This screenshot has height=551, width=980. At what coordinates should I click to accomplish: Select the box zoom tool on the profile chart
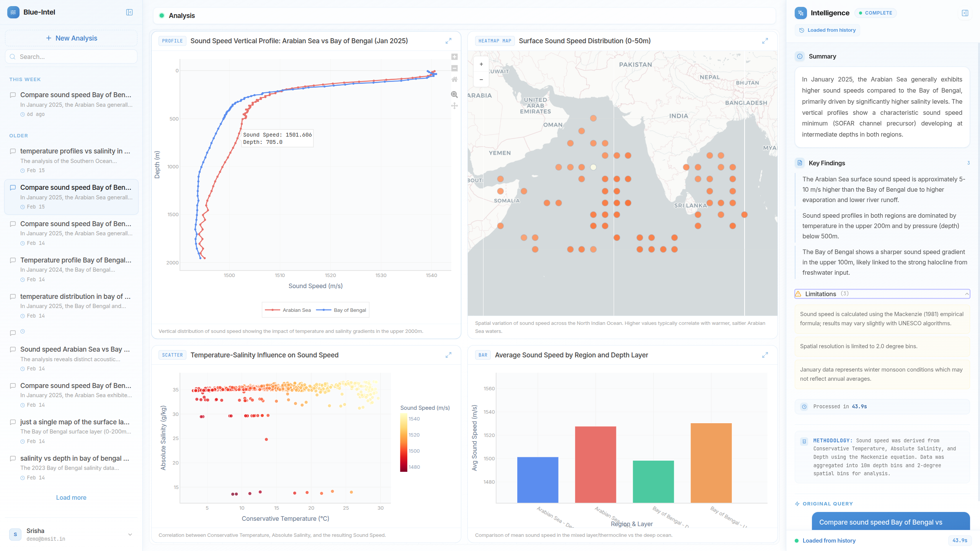click(x=454, y=95)
